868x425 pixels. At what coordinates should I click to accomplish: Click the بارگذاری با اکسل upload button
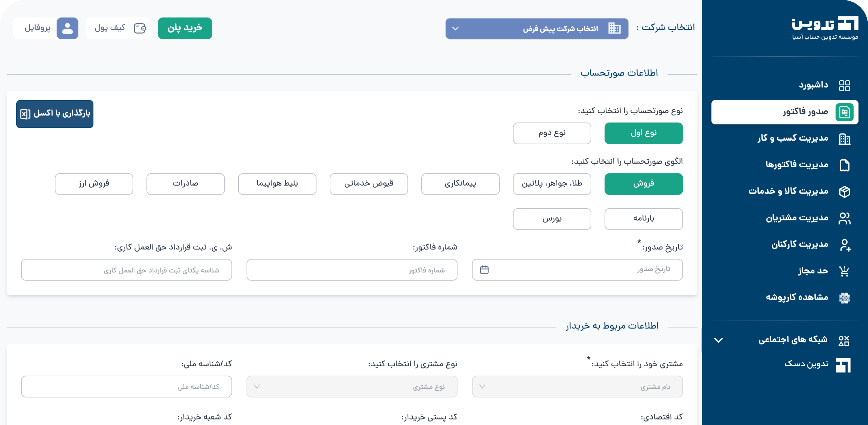click(x=55, y=114)
